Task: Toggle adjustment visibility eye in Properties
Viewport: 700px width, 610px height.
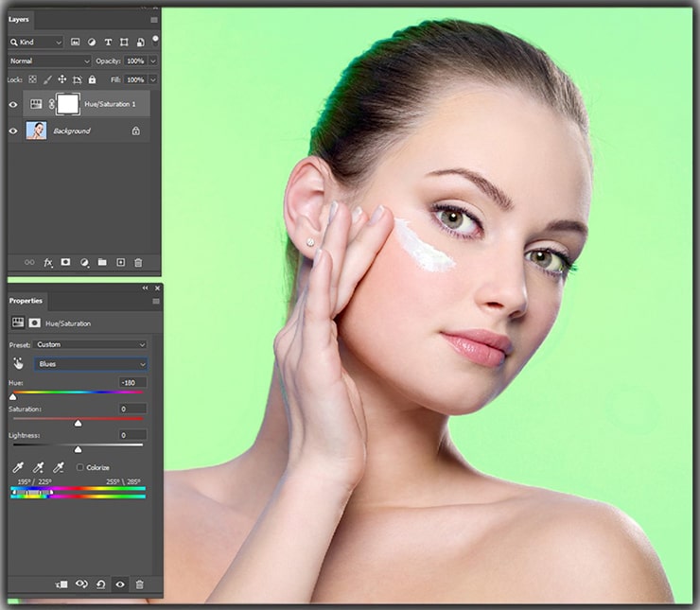Action: [120, 584]
